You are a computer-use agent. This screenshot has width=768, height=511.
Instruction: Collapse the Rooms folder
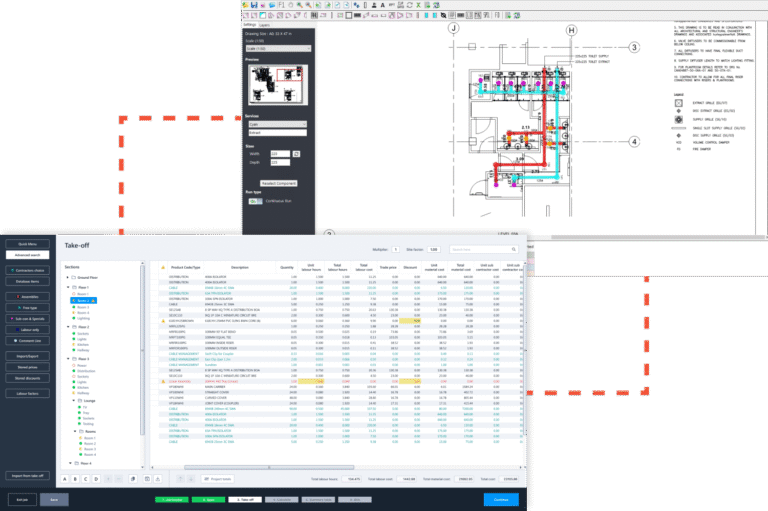[x=75, y=431]
